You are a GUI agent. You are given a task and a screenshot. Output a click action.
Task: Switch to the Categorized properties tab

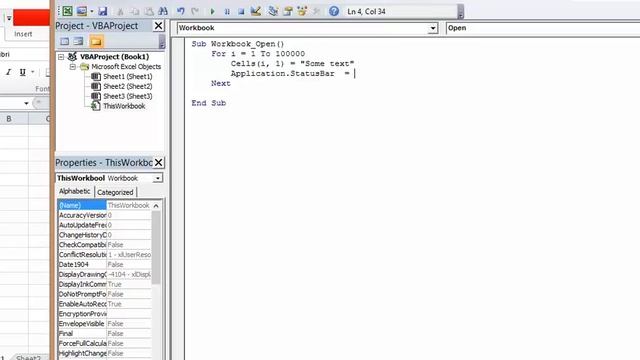coord(115,192)
